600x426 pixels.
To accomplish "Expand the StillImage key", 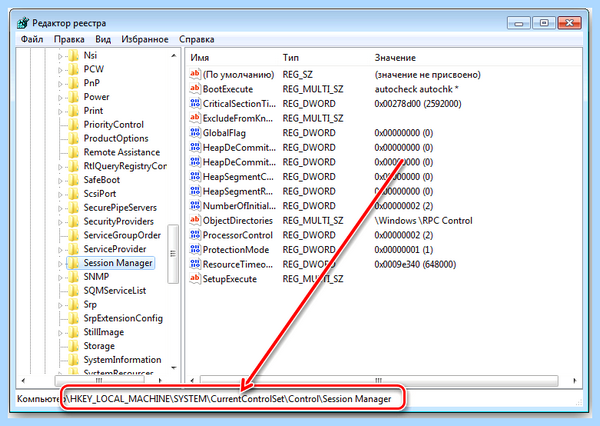I will coord(60,333).
